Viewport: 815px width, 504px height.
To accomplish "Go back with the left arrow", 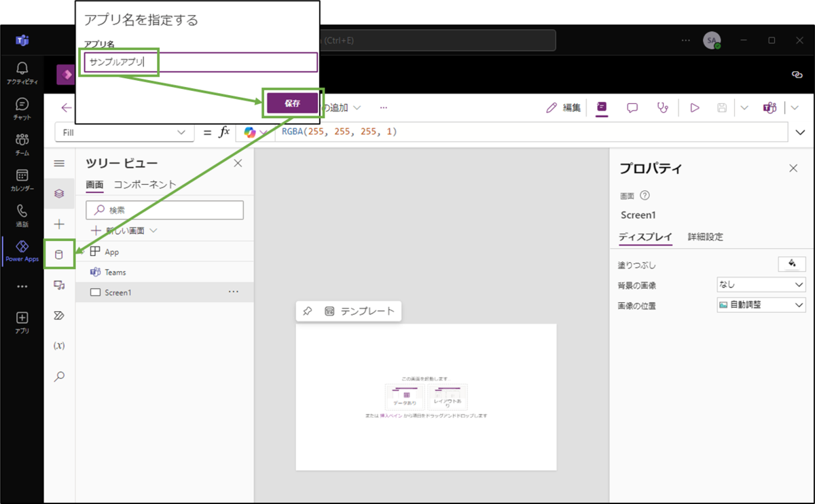I will [x=66, y=107].
